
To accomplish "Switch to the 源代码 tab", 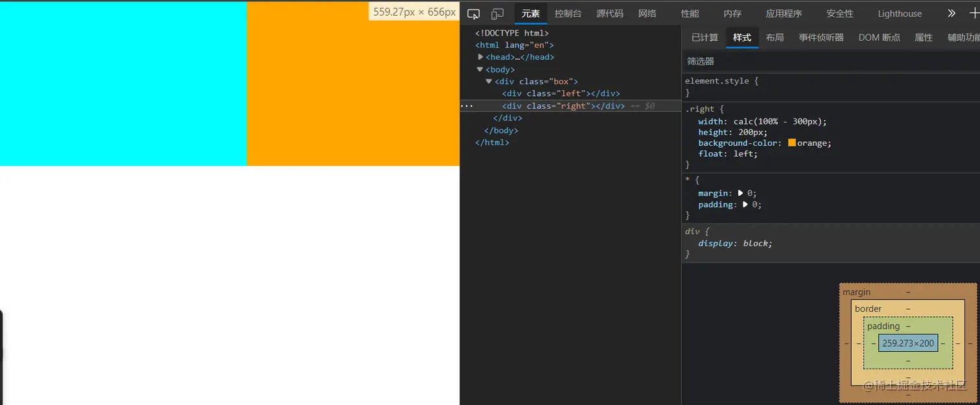I will click(610, 14).
